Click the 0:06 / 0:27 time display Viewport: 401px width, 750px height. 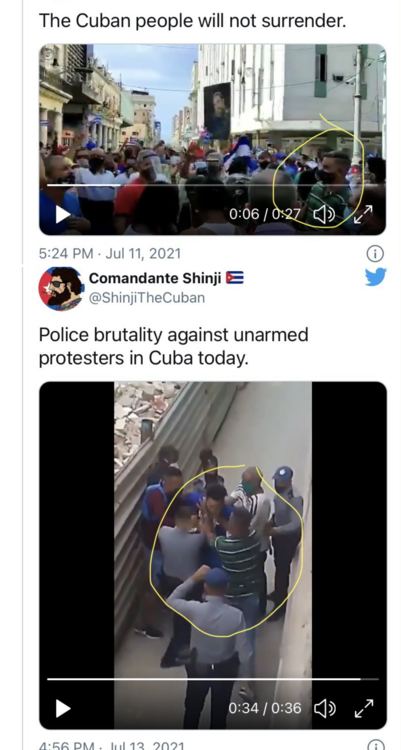(264, 215)
